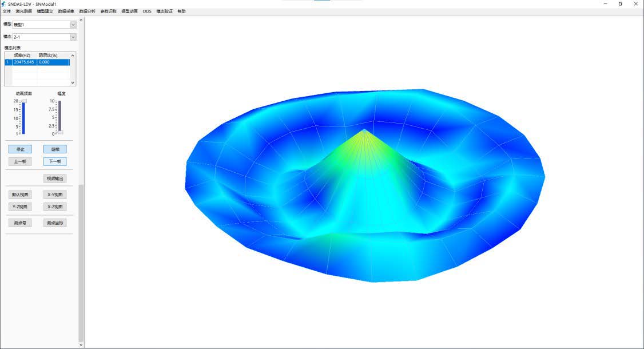The image size is (644, 349).
Task: Click the 动画频率 slider handle
Action: tap(24, 101)
